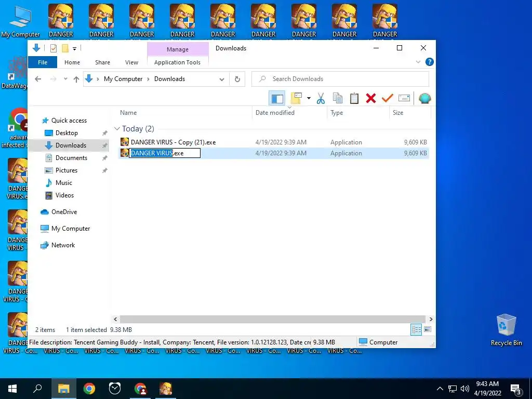Select Desktop in Quick access
The image size is (532, 399).
66,133
